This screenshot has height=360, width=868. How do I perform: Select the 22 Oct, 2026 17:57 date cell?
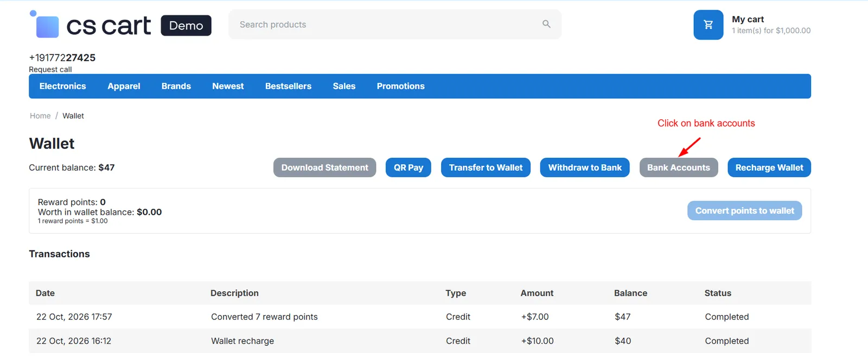[x=74, y=317]
